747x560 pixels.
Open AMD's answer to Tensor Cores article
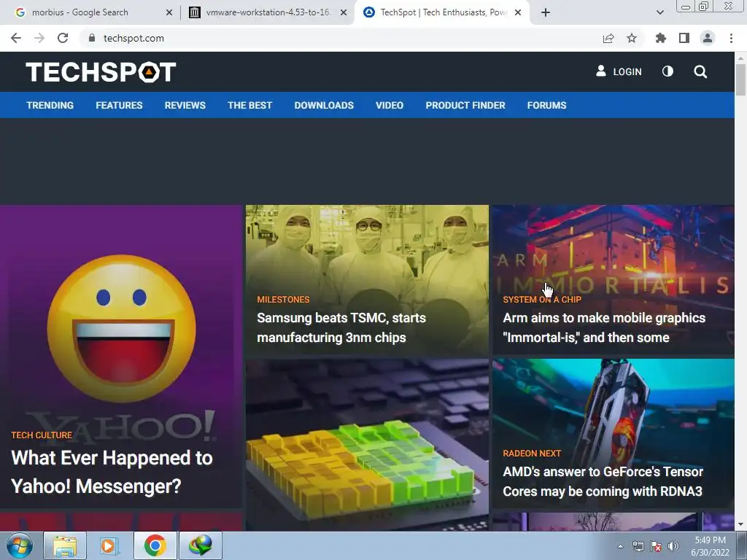tap(603, 481)
